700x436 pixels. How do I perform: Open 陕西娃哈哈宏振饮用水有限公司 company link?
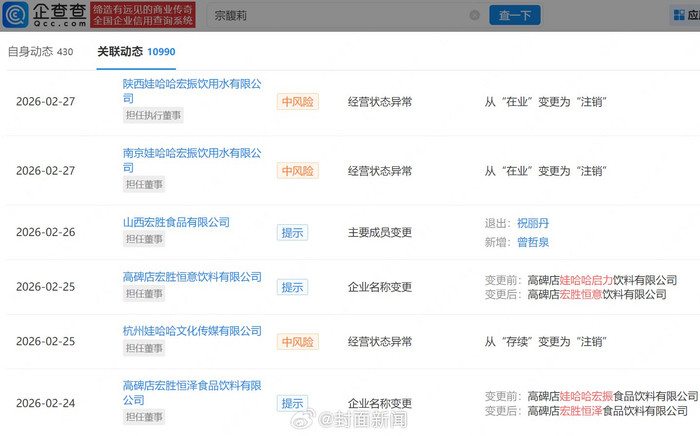[x=192, y=91]
